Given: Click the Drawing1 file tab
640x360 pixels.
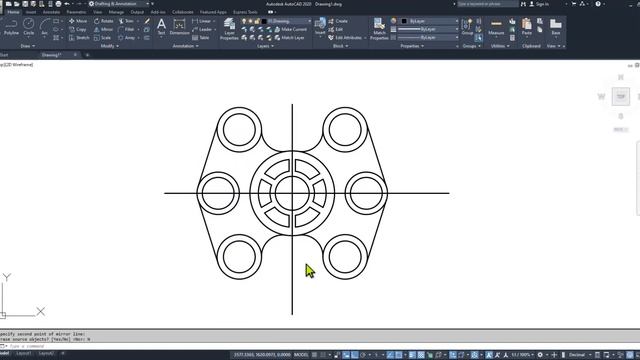Looking at the screenshot, I should pyautogui.click(x=51, y=55).
